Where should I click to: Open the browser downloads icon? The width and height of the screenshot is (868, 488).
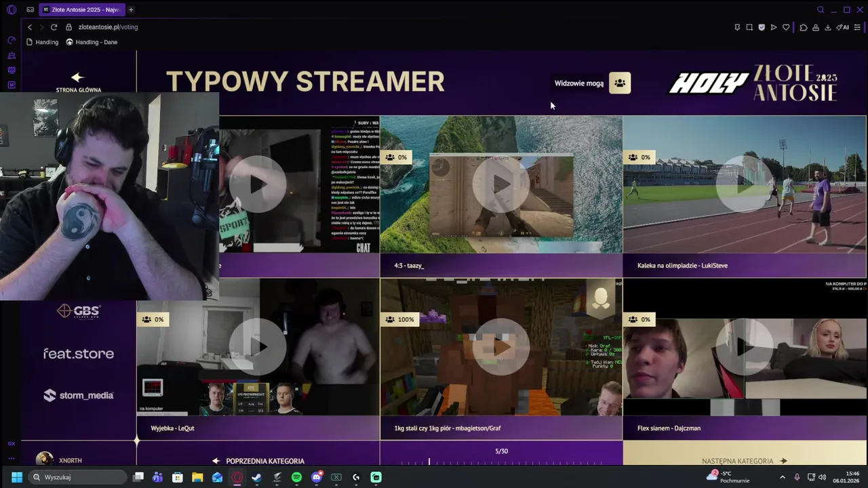[x=828, y=27]
